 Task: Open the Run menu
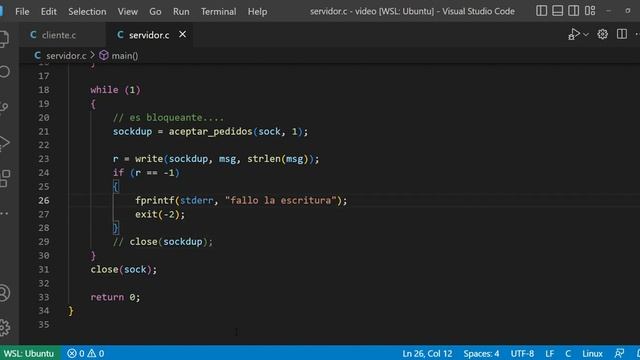point(181,11)
